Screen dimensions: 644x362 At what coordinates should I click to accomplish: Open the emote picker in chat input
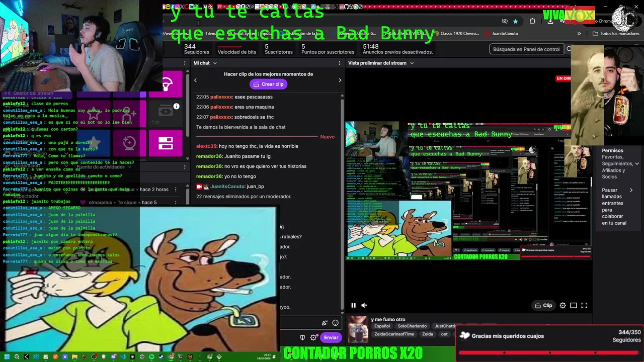tap(336, 323)
